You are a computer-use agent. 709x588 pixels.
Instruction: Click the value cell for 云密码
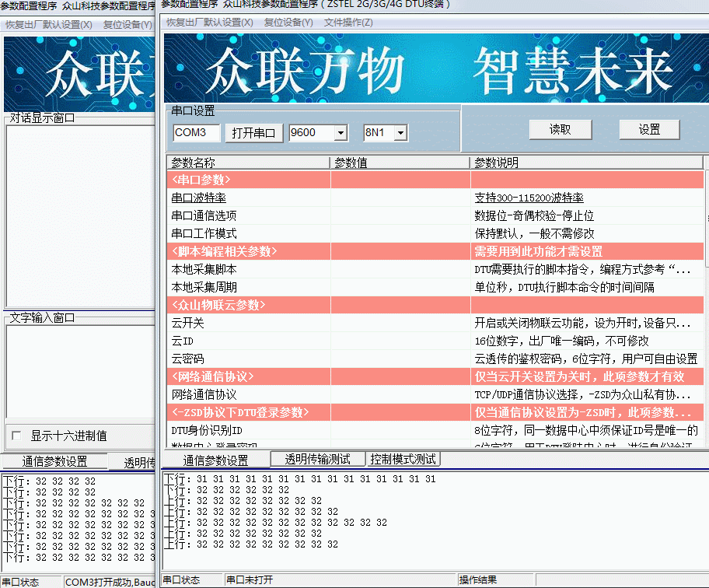pyautogui.click(x=400, y=359)
